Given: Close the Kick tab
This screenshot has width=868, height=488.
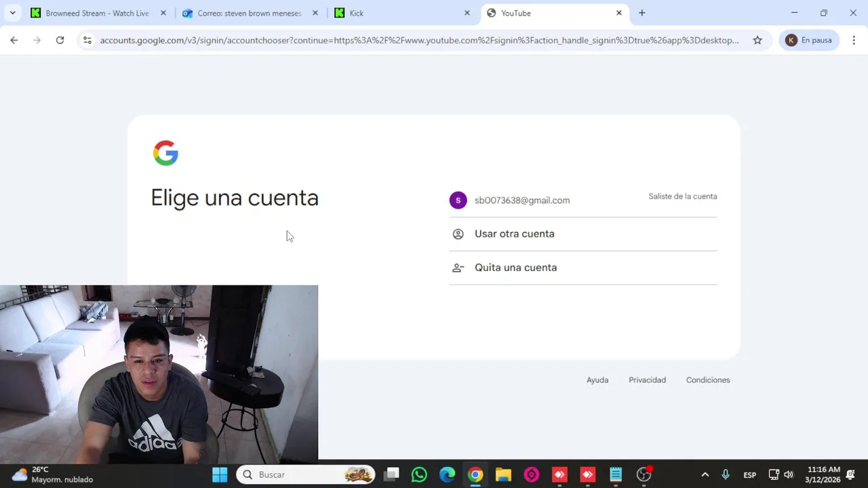Looking at the screenshot, I should tap(467, 13).
